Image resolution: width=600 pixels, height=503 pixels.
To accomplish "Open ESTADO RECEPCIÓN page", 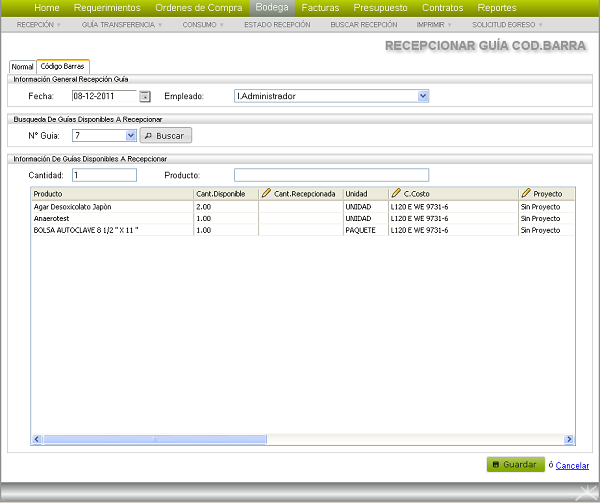I will click(x=277, y=25).
